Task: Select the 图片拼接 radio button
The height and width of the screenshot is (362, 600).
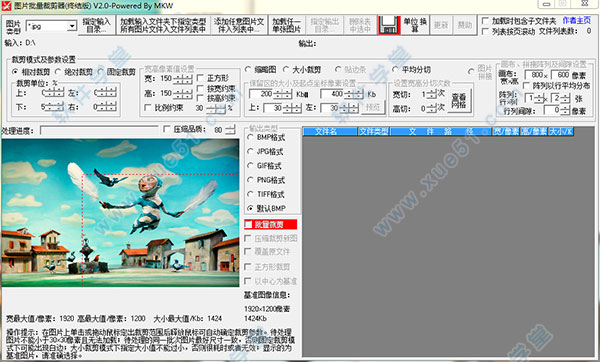Action: 471,71
